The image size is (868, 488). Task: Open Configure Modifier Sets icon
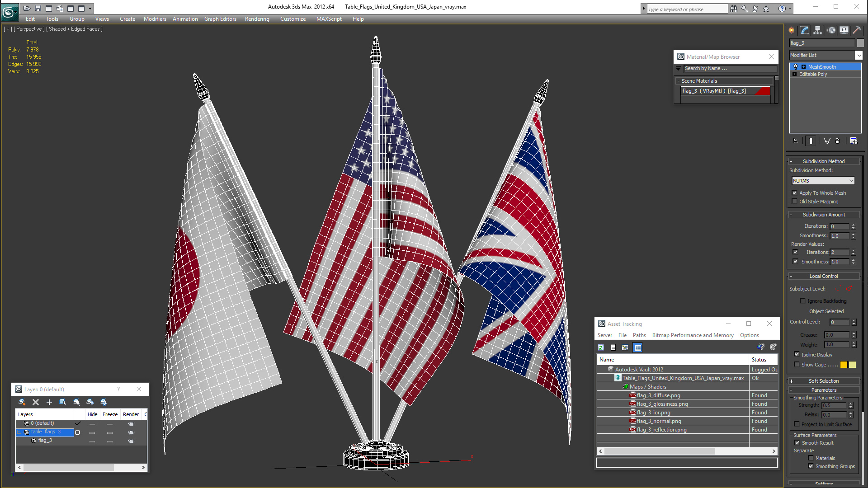[x=854, y=141]
